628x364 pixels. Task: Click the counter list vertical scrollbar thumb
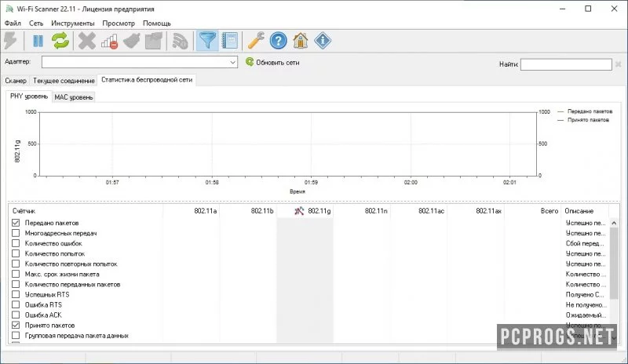coord(614,263)
